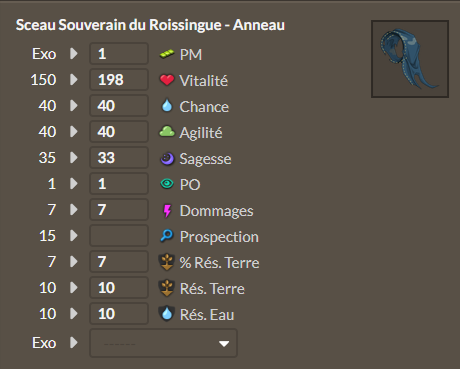Click the arrow beside 15 Prospection
Screen dimensions: 460x369
[74, 236]
